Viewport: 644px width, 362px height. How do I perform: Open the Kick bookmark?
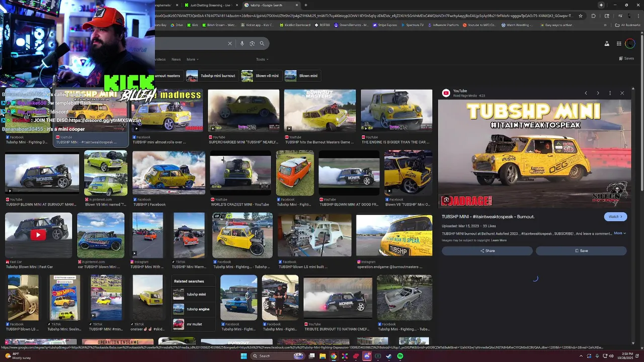click(x=192, y=25)
